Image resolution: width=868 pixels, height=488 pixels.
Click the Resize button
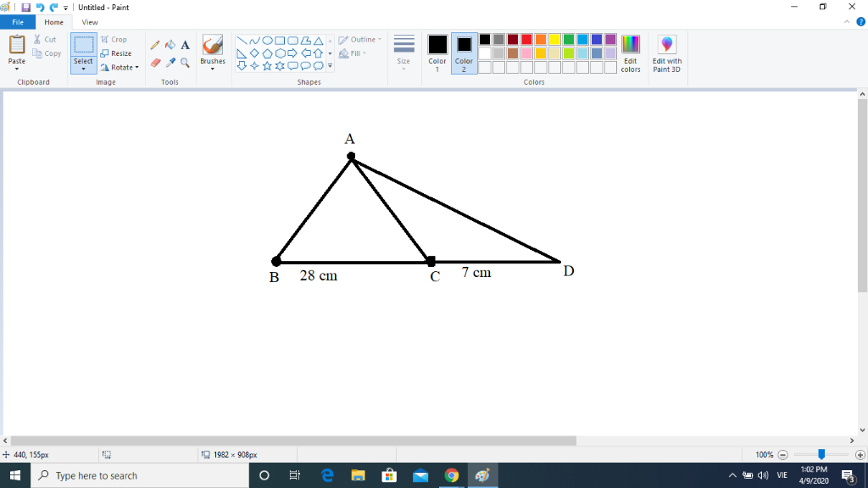[x=116, y=53]
